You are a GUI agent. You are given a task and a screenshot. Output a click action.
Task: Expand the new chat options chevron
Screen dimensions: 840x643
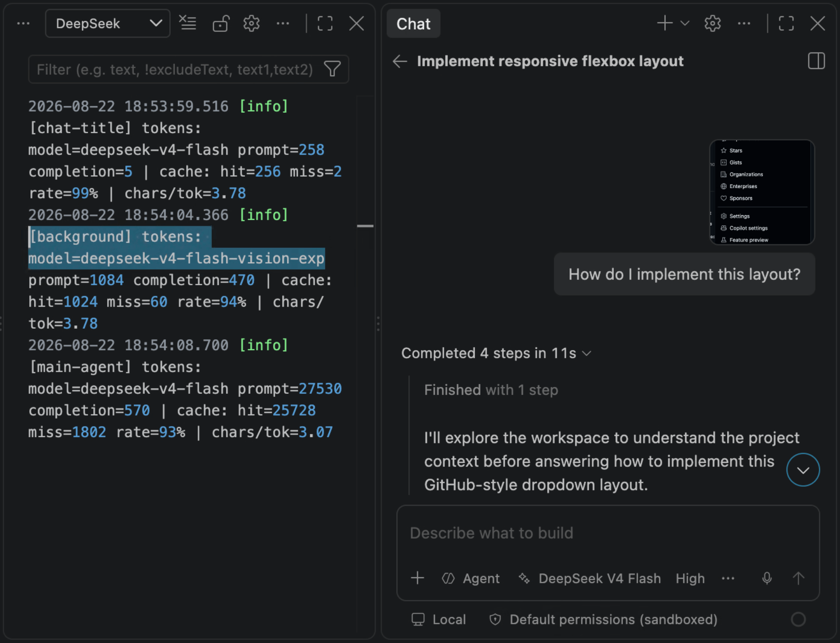(685, 23)
